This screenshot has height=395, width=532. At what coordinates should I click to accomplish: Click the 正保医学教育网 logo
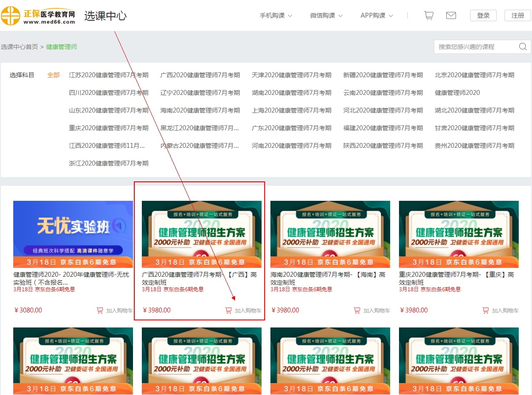(x=38, y=16)
